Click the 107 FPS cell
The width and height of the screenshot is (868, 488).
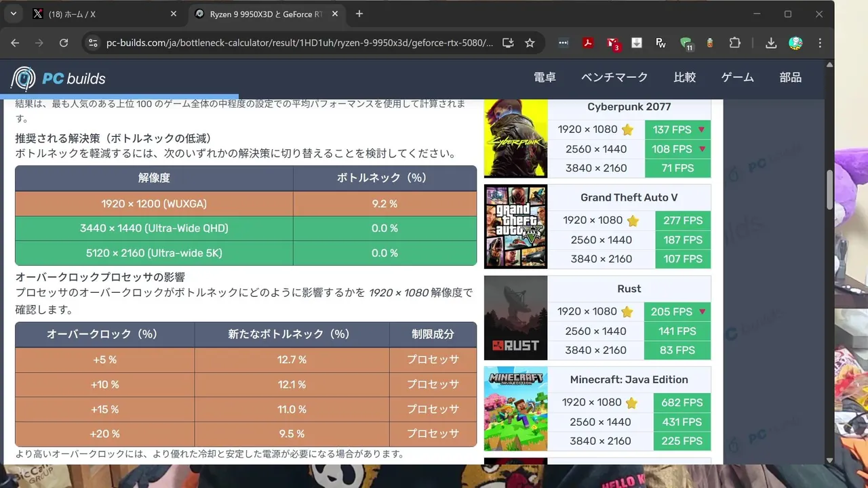click(683, 259)
